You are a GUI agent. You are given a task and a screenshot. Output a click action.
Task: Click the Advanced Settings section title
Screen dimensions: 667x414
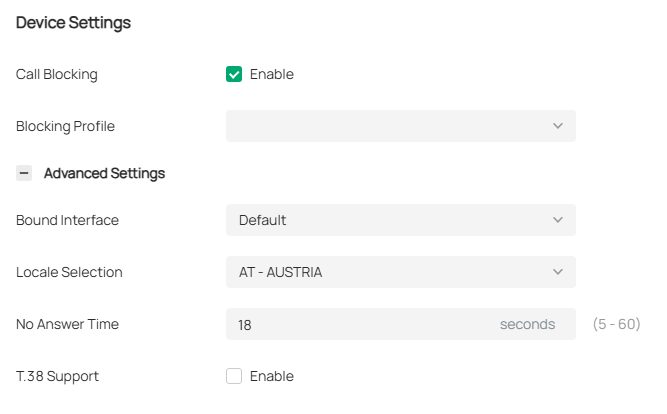pyautogui.click(x=104, y=173)
